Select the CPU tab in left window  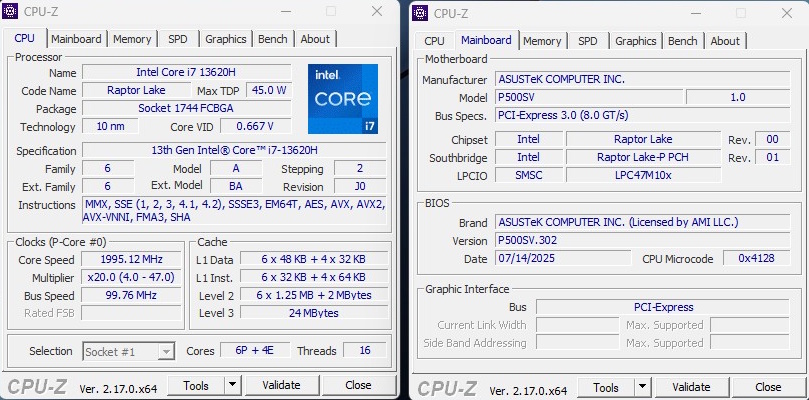[x=24, y=38]
